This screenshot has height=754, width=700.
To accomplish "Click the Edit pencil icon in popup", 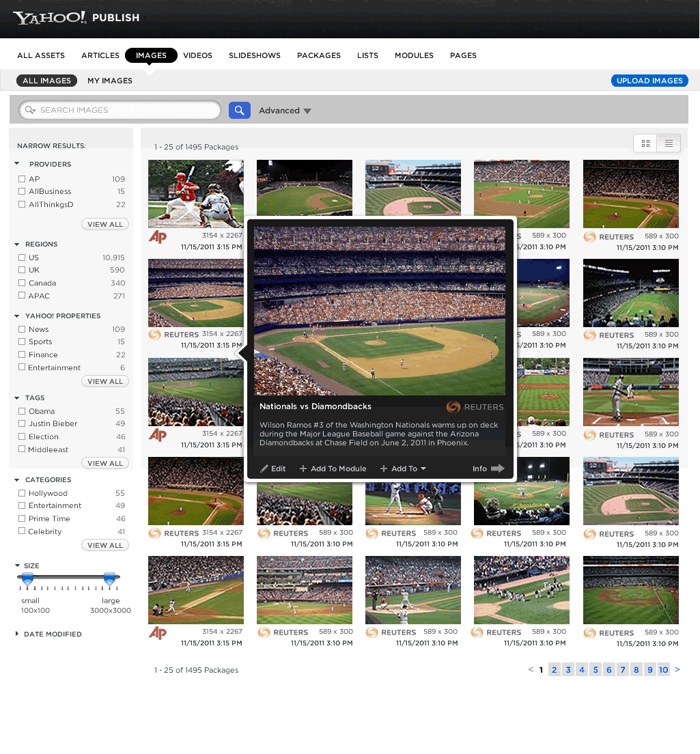I will pyautogui.click(x=264, y=469).
